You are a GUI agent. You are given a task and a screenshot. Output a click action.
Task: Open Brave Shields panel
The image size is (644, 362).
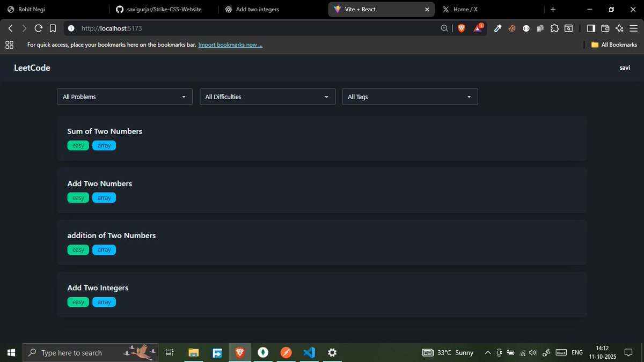click(461, 28)
